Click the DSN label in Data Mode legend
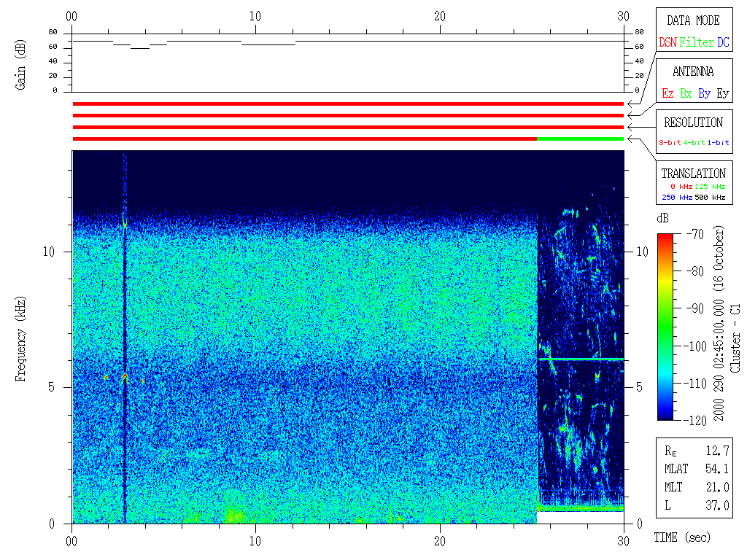This screenshot has height=560, width=747. click(x=667, y=43)
